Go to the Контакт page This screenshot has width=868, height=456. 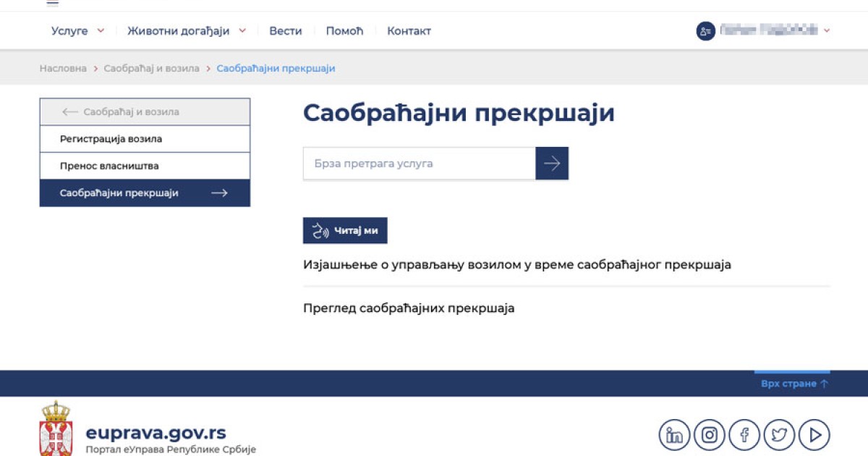[x=409, y=31]
